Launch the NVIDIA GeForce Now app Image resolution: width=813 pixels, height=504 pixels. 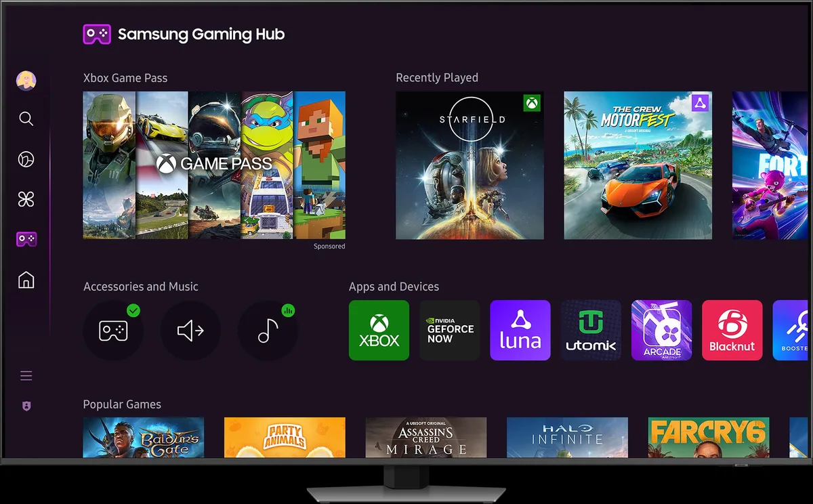point(450,331)
